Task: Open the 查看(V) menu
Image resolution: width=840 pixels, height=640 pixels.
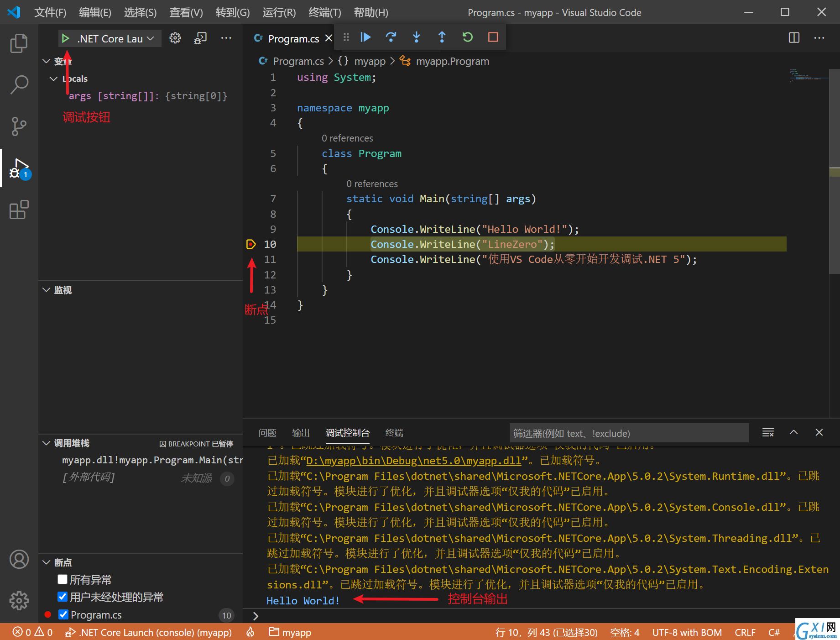Action: [186, 12]
